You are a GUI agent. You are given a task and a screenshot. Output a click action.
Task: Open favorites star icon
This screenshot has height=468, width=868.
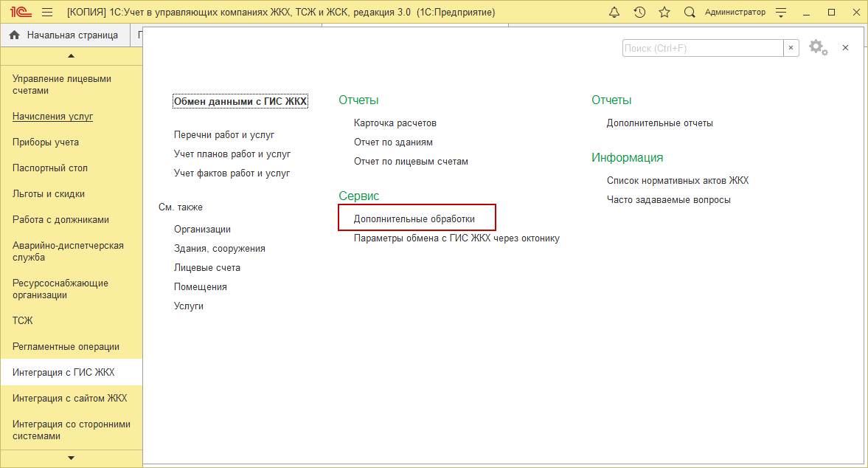point(664,13)
